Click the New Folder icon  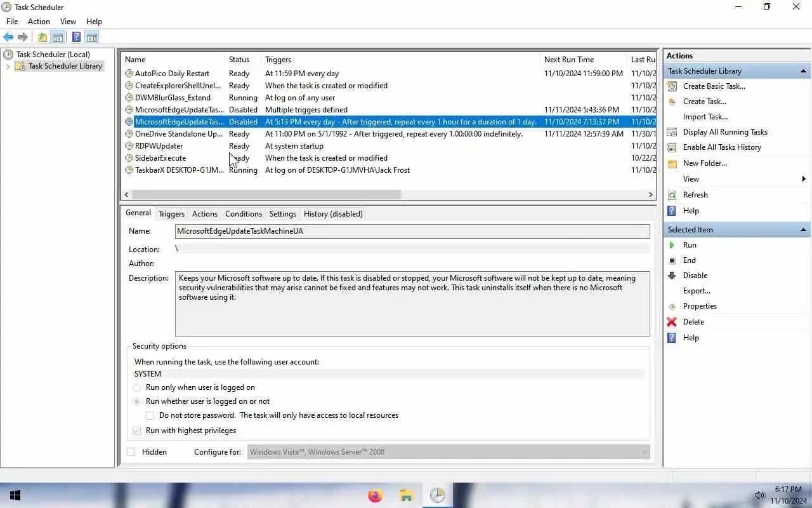click(x=672, y=163)
